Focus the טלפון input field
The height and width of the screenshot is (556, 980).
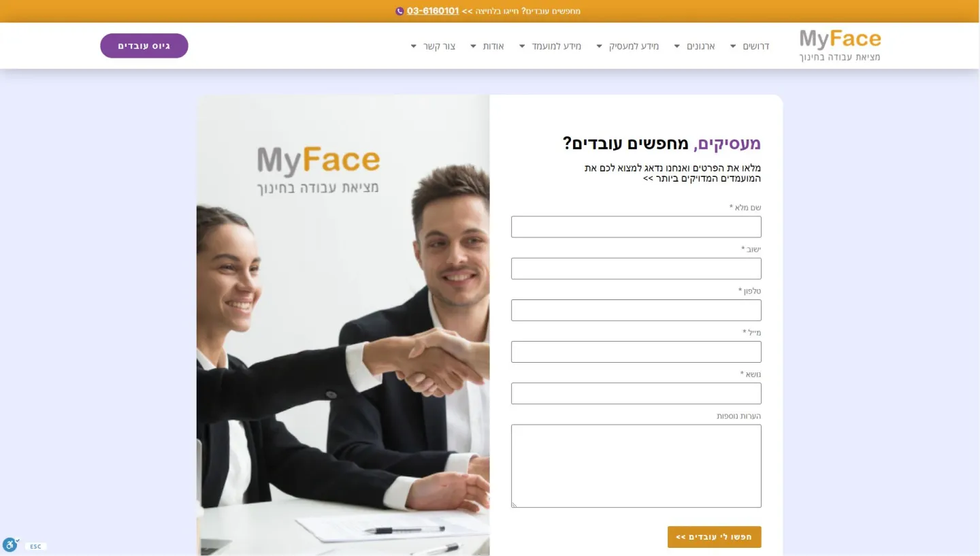[x=636, y=310]
